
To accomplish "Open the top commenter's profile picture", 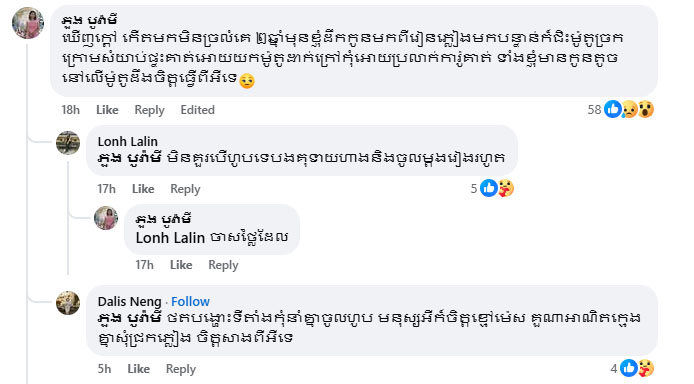I will tap(28, 23).
